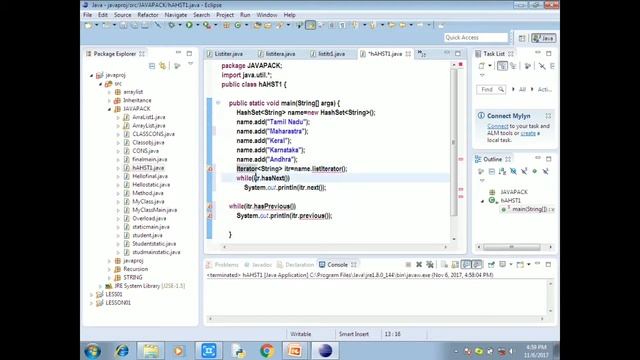Screen dimensions: 640x360
Task: Click the Run External Tools toolbar icon
Action: [207, 25]
